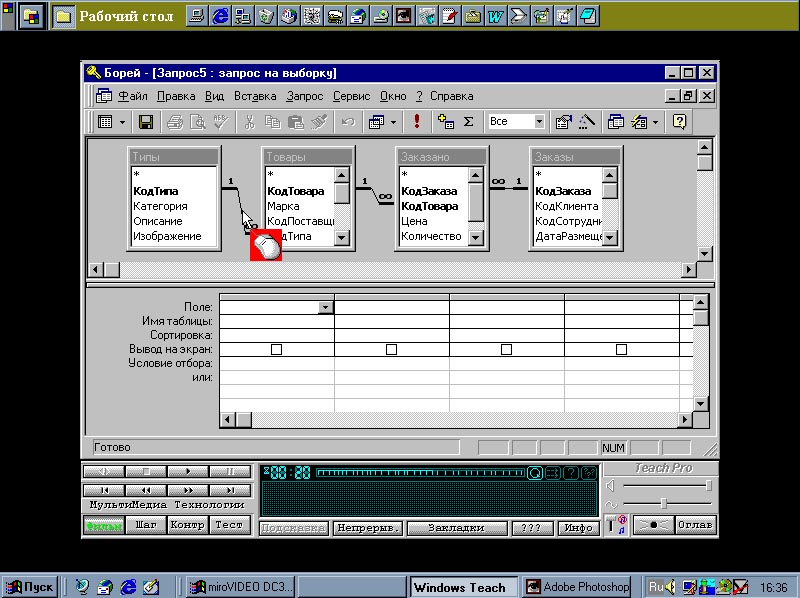Open the Database Window toolbar icon

pyautogui.click(x=616, y=122)
